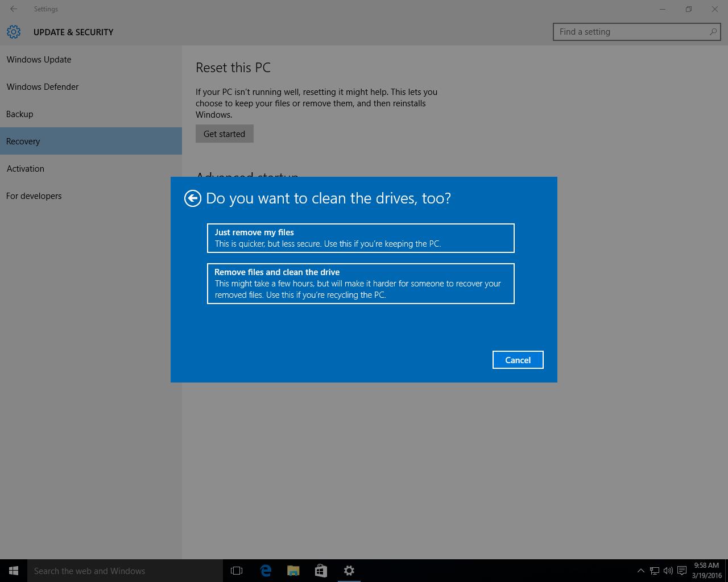Click the Find a setting search box
Viewport: 728px width, 582px height.
coord(636,32)
